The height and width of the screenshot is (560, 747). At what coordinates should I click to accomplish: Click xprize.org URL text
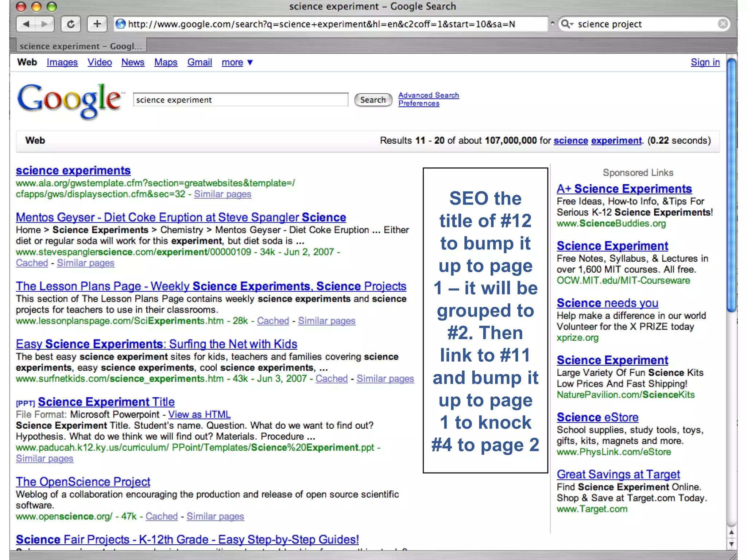(x=577, y=338)
